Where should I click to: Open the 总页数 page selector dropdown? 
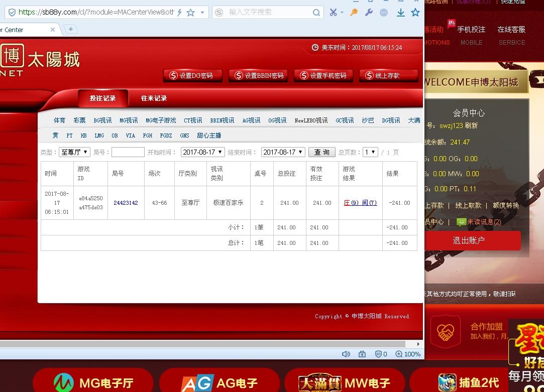point(370,152)
